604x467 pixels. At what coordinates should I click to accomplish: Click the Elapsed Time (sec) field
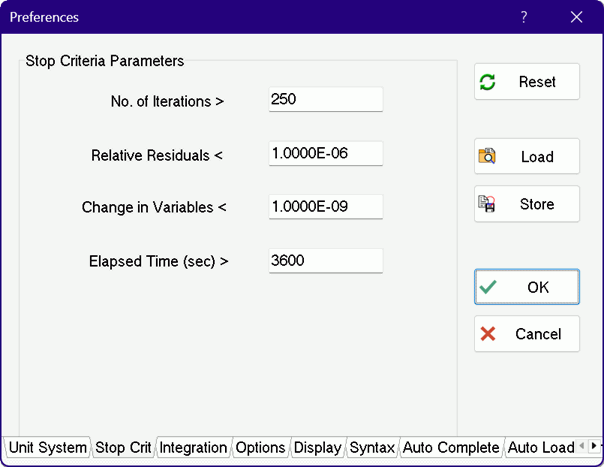tap(325, 261)
